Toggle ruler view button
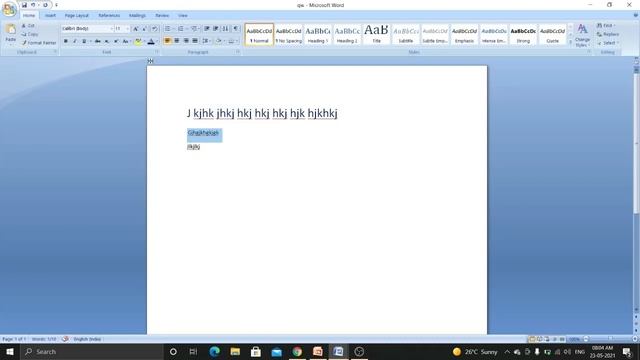640x360 pixels. pyautogui.click(x=636, y=61)
